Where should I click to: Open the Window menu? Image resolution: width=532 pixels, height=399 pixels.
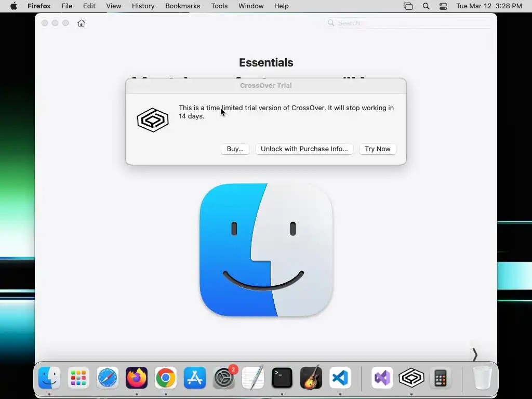251,6
